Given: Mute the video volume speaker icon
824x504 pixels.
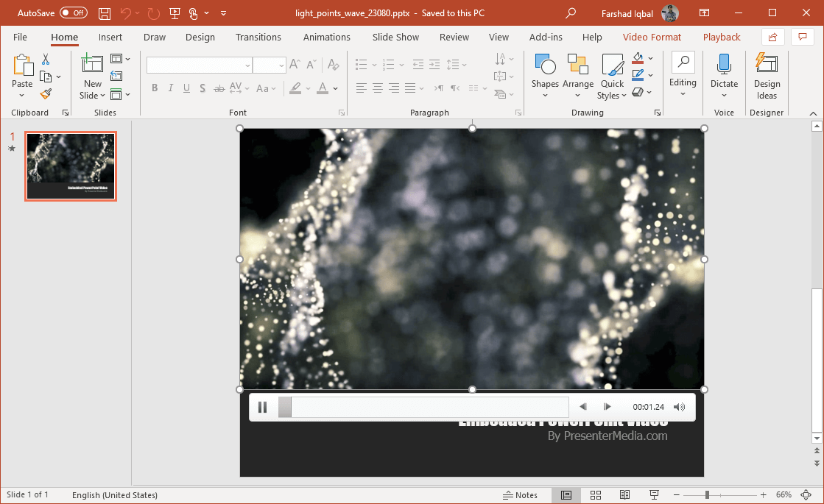Looking at the screenshot, I should 679,407.
